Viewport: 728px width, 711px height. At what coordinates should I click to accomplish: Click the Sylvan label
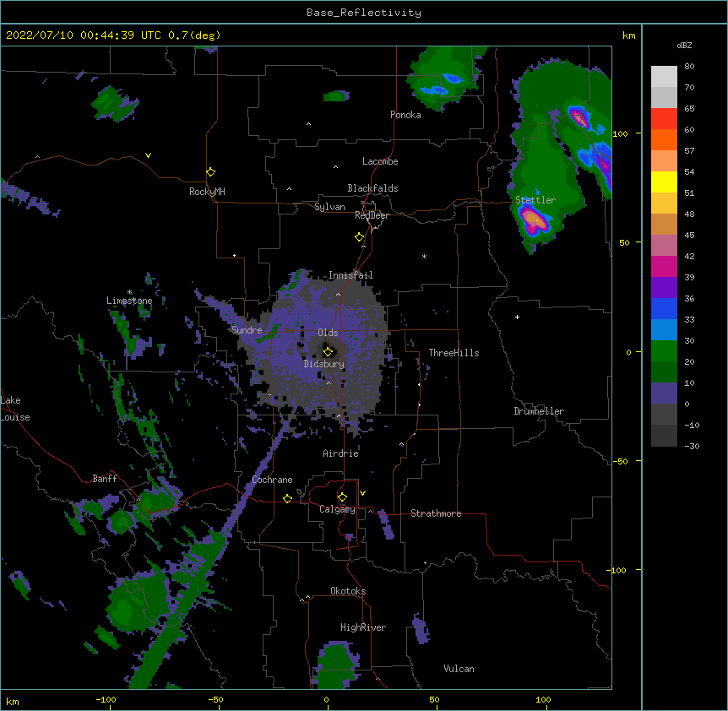click(329, 207)
